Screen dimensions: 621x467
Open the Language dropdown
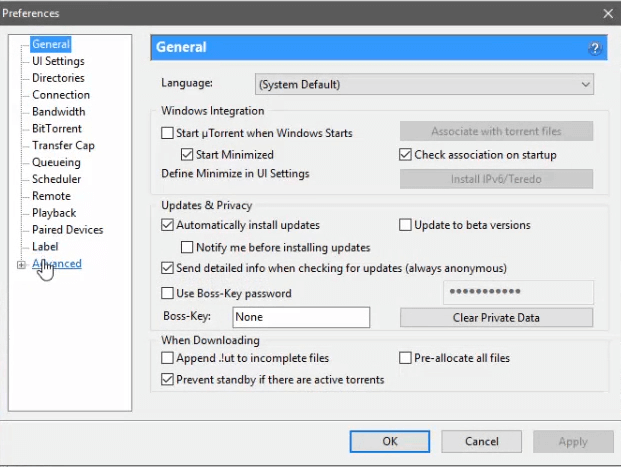click(424, 84)
